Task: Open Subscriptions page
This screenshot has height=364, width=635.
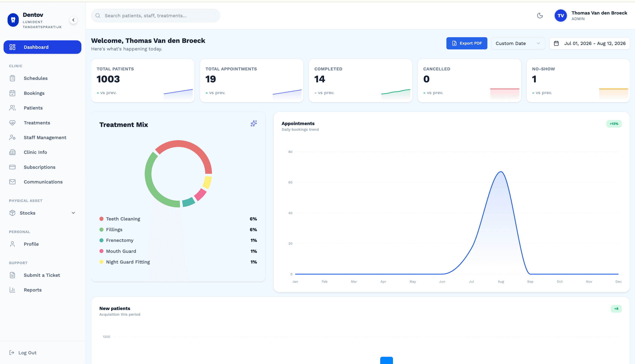Action: [x=42, y=167]
